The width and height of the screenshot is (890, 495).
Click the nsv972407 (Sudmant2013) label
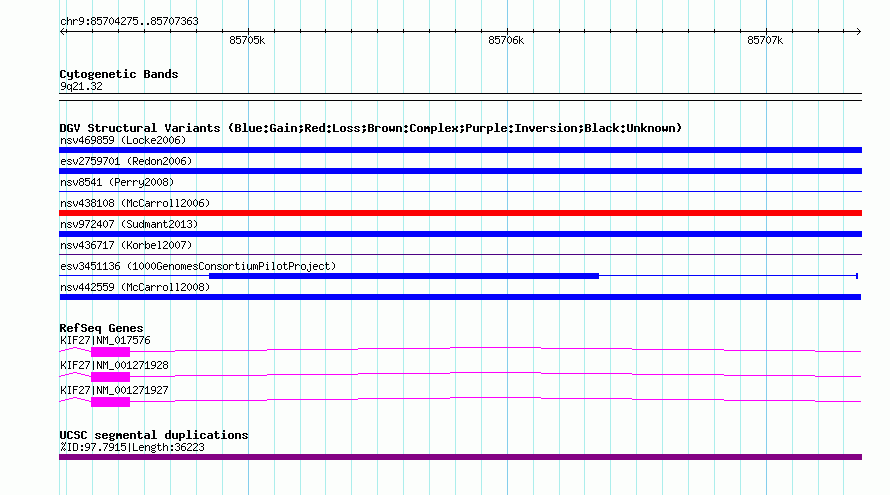pos(129,224)
